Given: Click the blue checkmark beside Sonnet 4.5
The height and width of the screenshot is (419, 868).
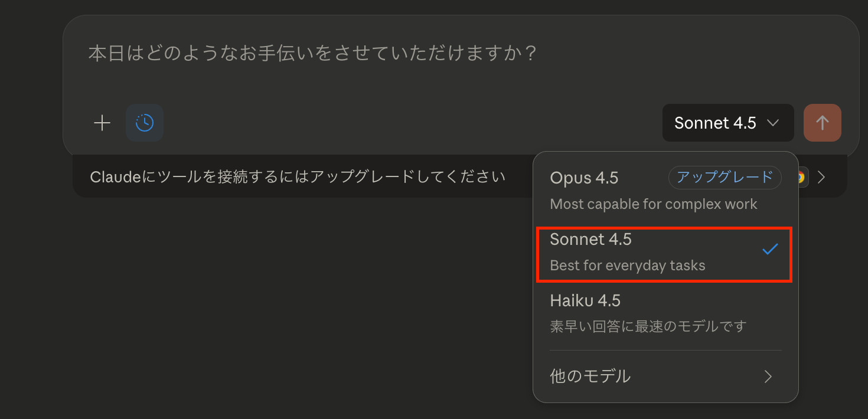Looking at the screenshot, I should (770, 250).
